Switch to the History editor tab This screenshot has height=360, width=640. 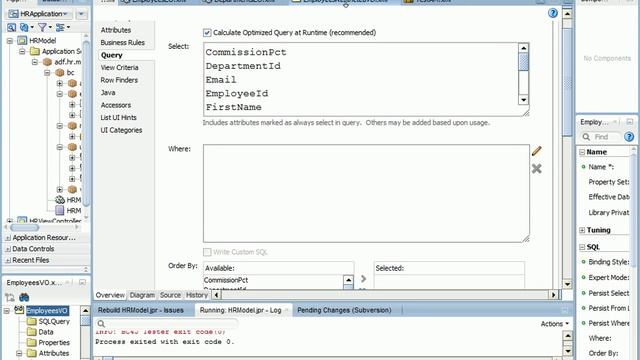click(x=197, y=295)
